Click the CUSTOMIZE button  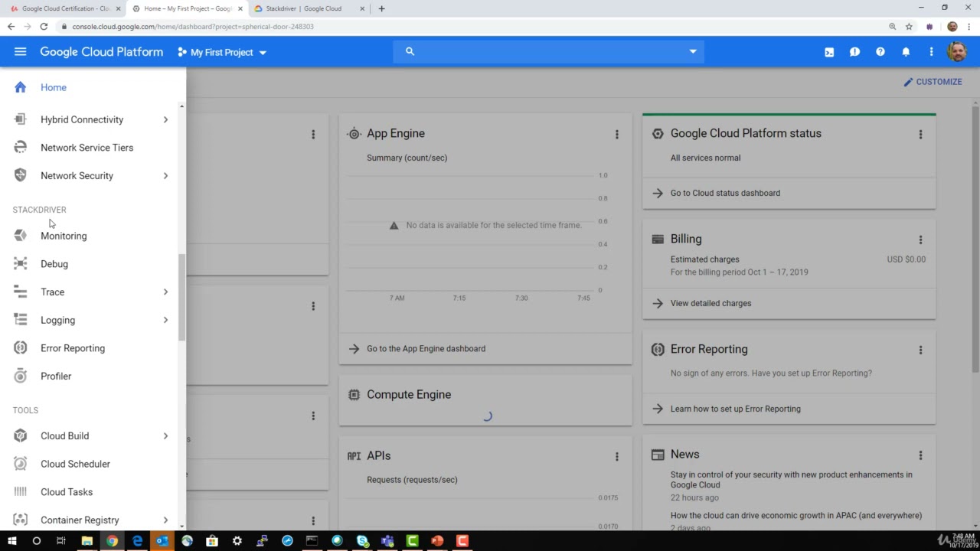click(x=933, y=82)
